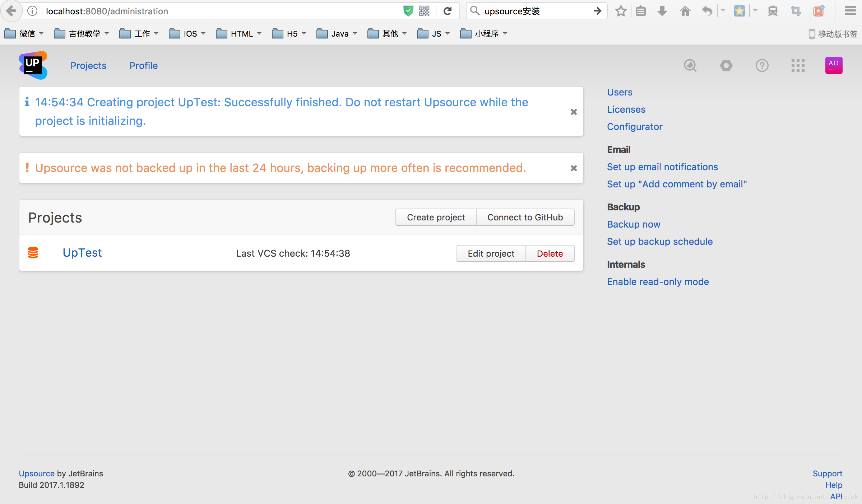Delete the UpTest project
This screenshot has height=504, width=862.
coord(550,253)
